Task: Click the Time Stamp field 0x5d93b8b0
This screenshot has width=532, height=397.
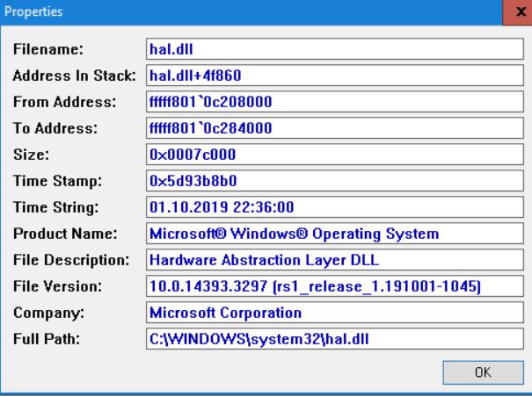Action: 335,181
